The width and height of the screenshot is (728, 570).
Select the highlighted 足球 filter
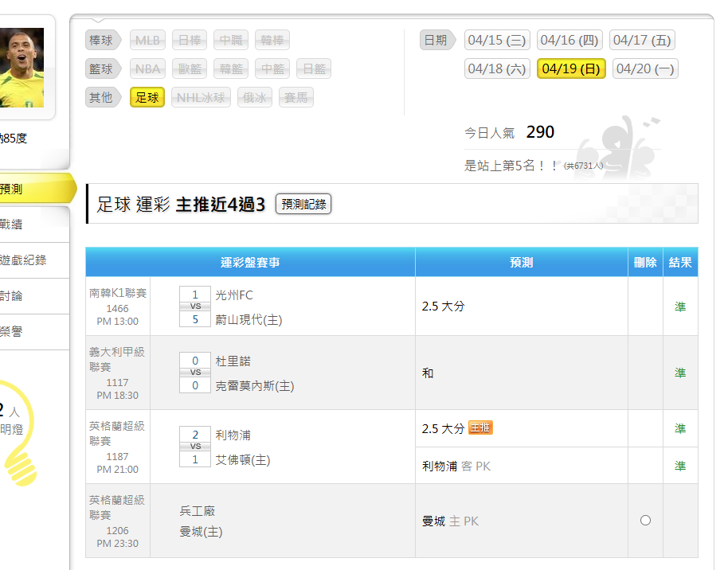click(147, 97)
